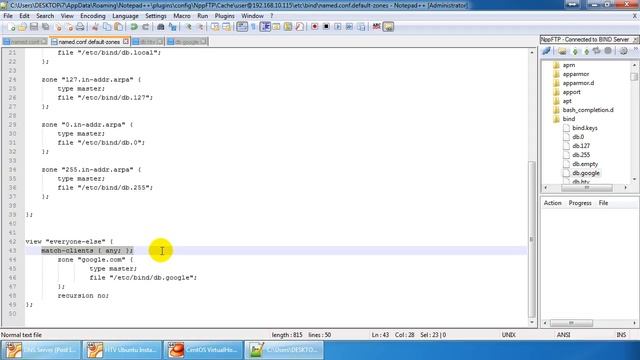Viewport: 640px width, 360px height.
Task: Click the editor vertical scrollbar thumb
Action: pos(531,239)
